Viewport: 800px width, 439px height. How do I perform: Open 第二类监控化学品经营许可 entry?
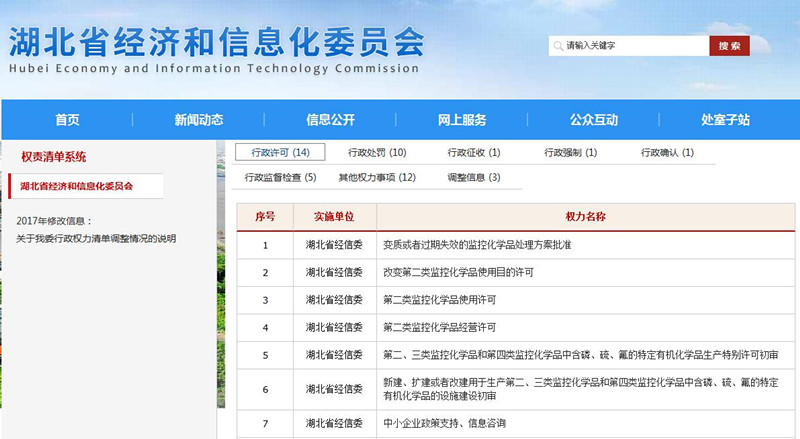439,327
